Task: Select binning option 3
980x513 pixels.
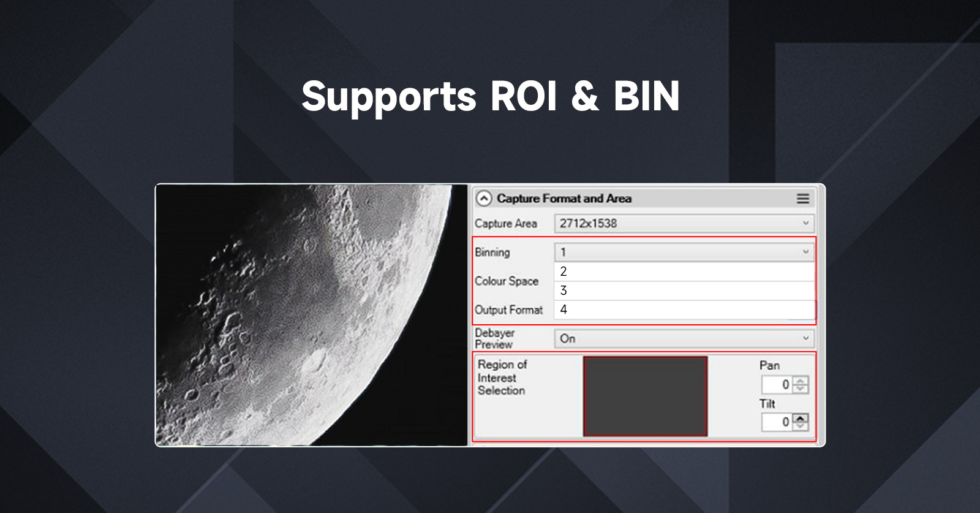Action: (684, 291)
